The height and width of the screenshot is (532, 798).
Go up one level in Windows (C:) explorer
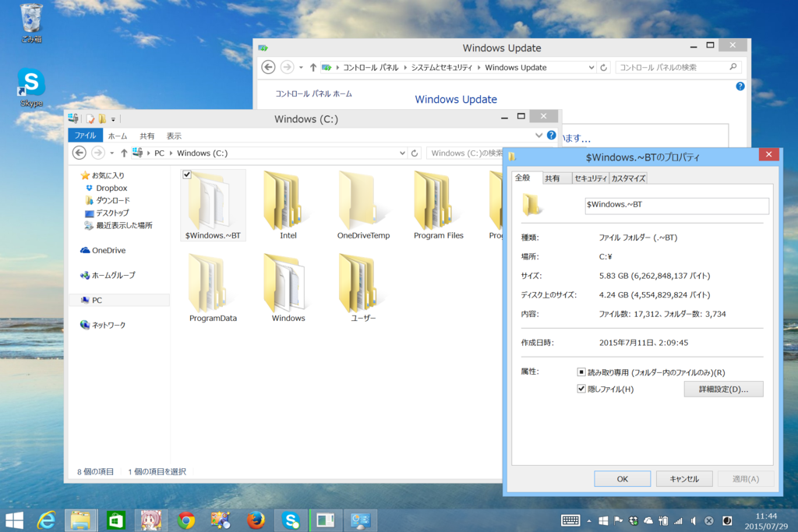[124, 153]
